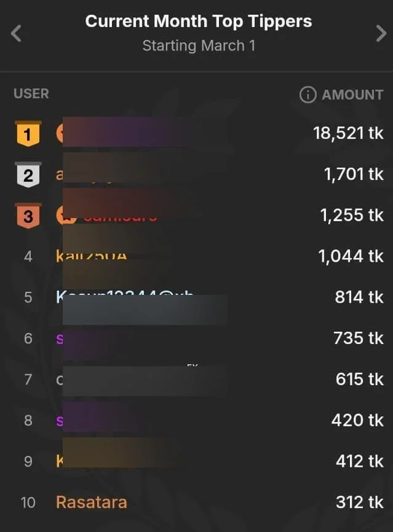Select the 735 tk row amount
Screen dimensions: 393x532
[359, 338]
